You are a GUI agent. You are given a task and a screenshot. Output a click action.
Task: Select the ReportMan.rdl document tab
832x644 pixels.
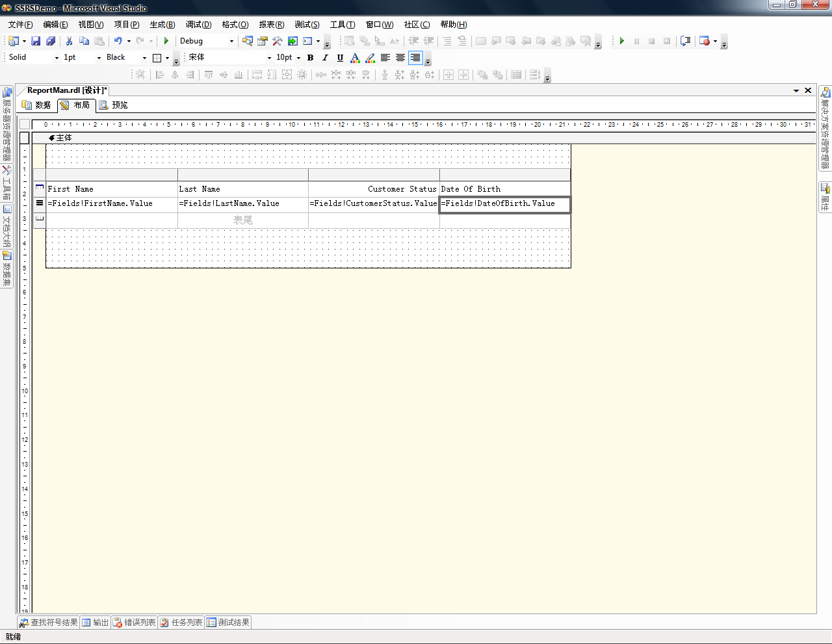(x=67, y=90)
